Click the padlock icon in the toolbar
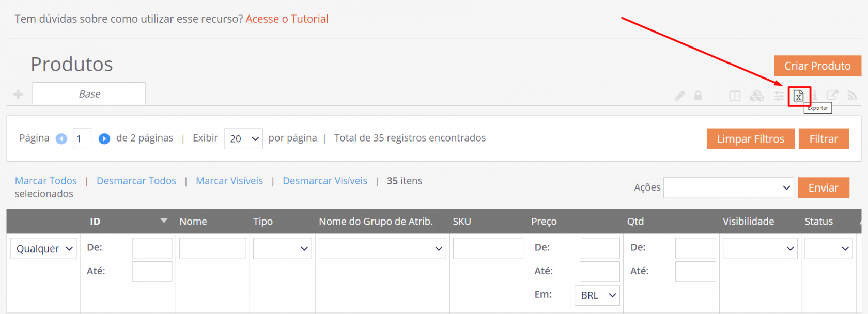The width and height of the screenshot is (868, 314). (698, 96)
